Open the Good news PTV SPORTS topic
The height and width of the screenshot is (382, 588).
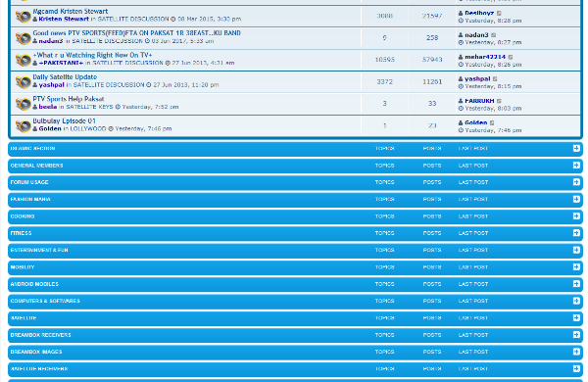click(136, 33)
